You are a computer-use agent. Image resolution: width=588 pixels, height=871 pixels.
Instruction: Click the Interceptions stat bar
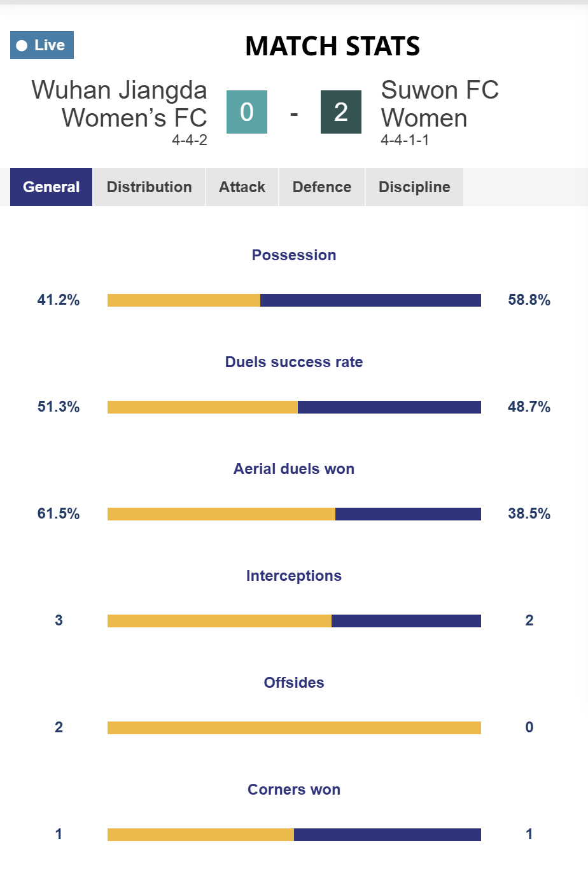point(294,621)
